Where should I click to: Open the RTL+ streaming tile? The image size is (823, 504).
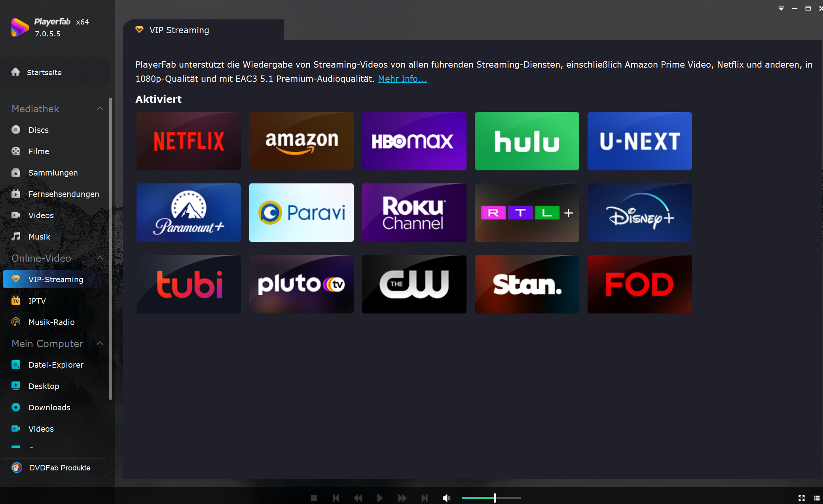(x=527, y=213)
